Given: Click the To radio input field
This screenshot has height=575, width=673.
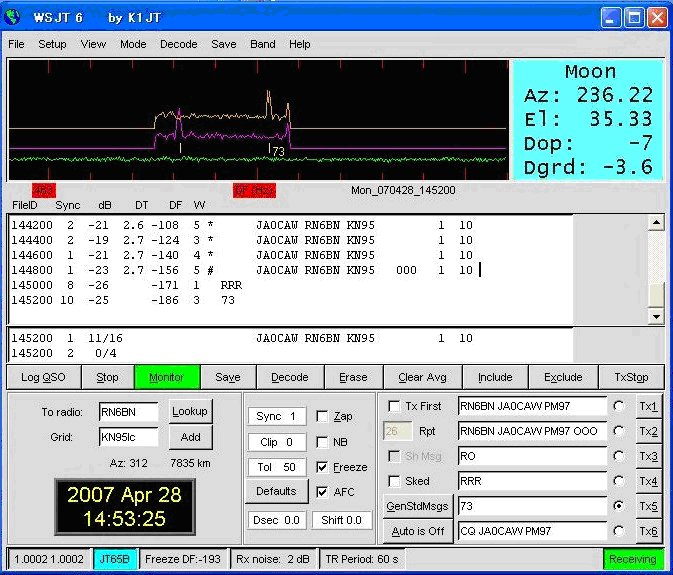Looking at the screenshot, I should click(129, 412).
